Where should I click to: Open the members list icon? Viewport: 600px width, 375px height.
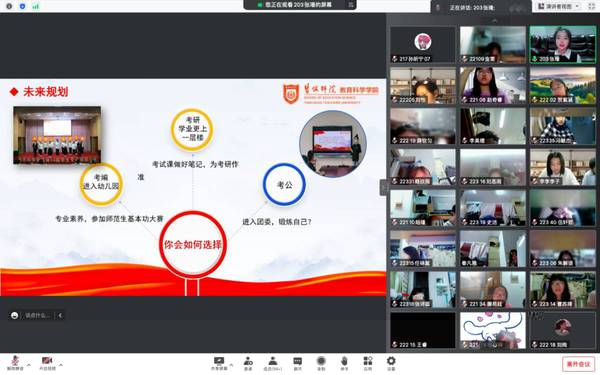(x=272, y=363)
